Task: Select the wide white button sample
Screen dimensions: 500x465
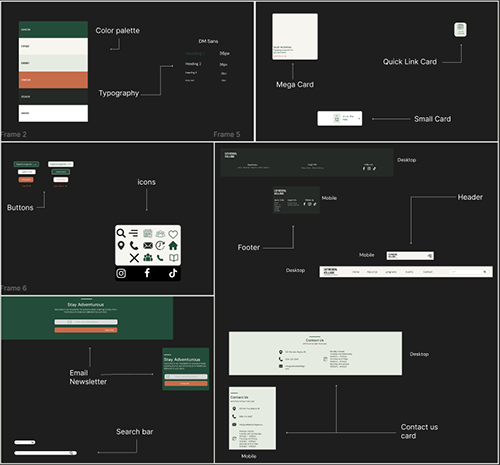Action: click(61, 164)
